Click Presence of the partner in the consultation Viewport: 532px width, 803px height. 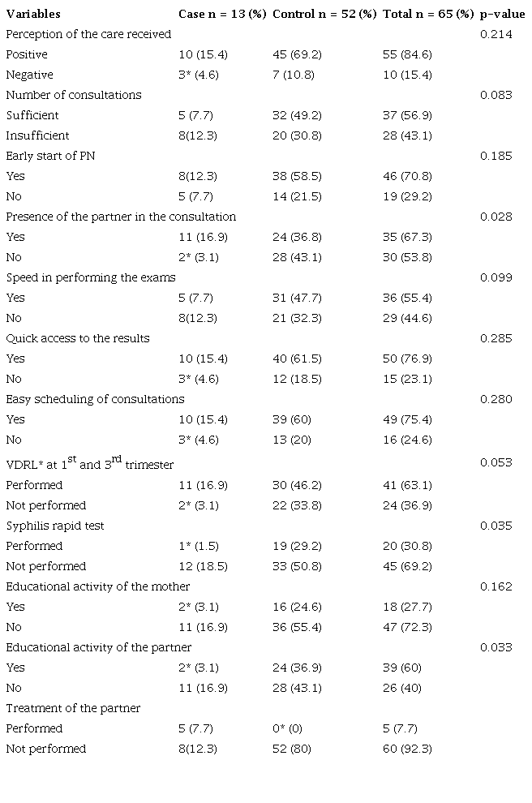click(x=121, y=217)
